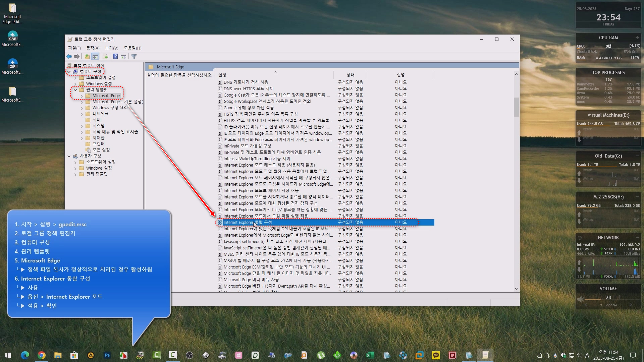This screenshot has width=644, height=362.
Task: Increase volume with plus in VOLUME widget
Action: [620, 297]
